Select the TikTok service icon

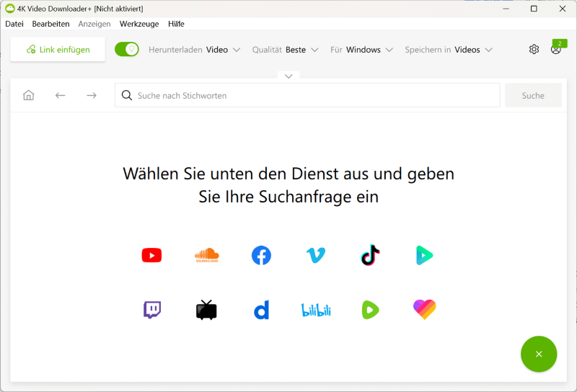click(x=370, y=255)
